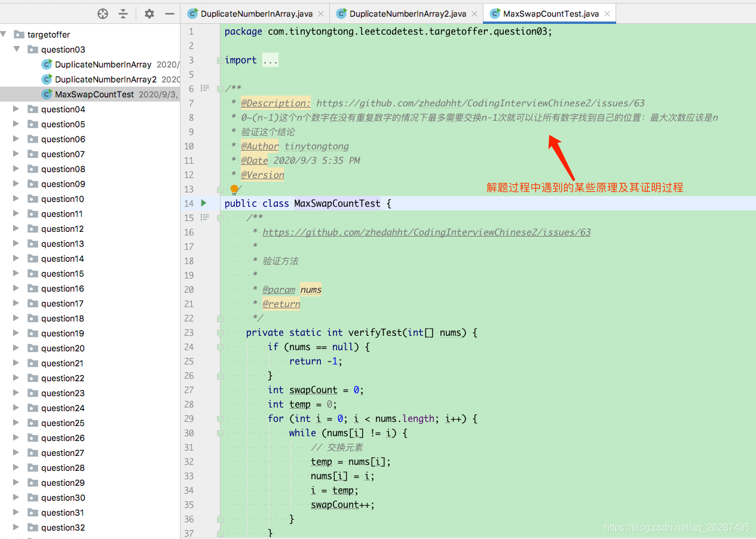756x539 pixels.
Task: Switch to DuplicateNumberInArray.java tab
Action: (x=256, y=14)
